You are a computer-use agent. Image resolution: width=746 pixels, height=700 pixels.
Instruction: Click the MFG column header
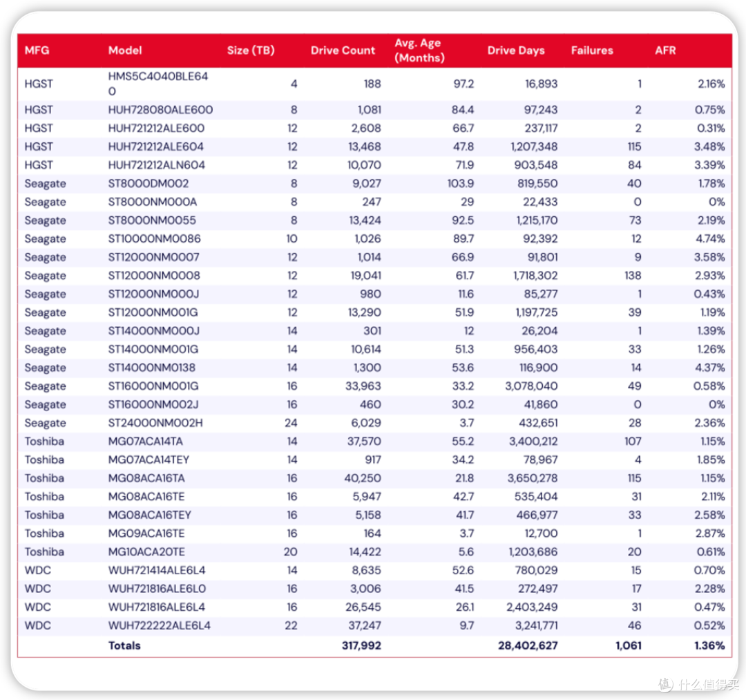[37, 50]
